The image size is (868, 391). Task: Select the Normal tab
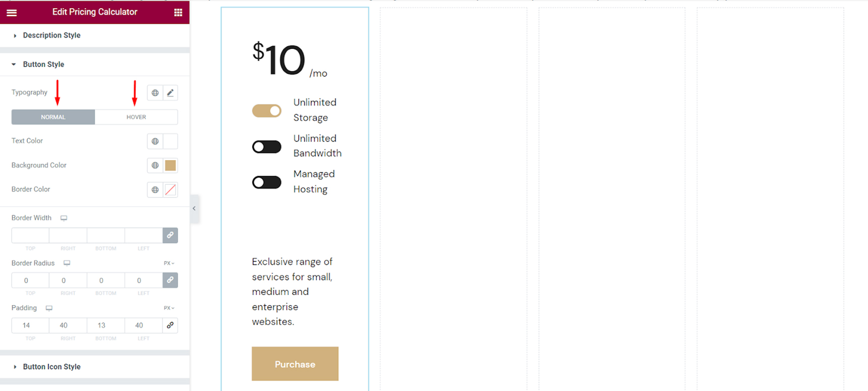coord(53,117)
